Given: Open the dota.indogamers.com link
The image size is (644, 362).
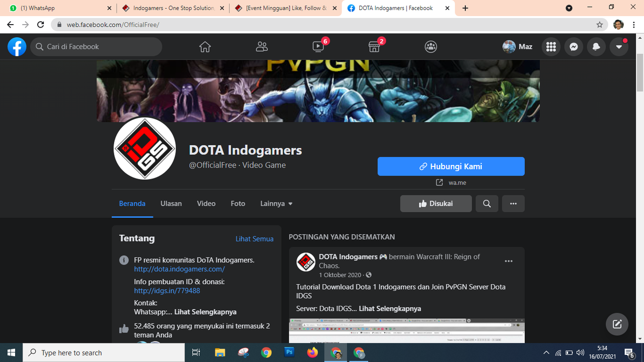Looking at the screenshot, I should 179,269.
